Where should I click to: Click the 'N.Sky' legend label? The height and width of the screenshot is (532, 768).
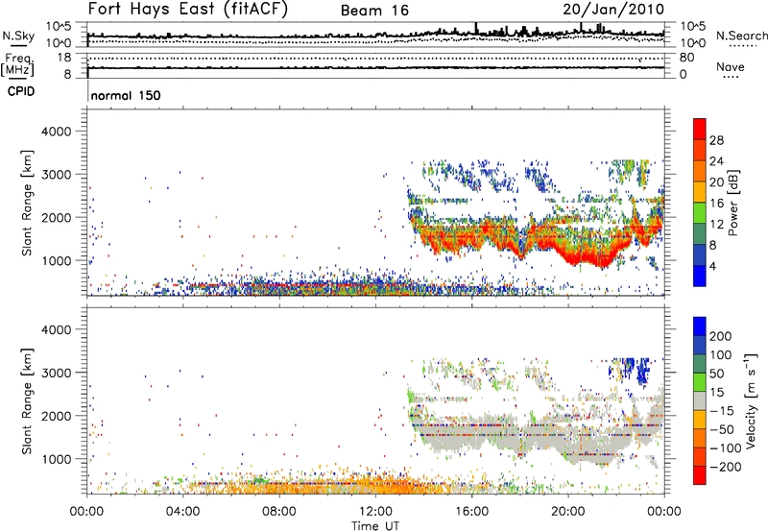18,36
